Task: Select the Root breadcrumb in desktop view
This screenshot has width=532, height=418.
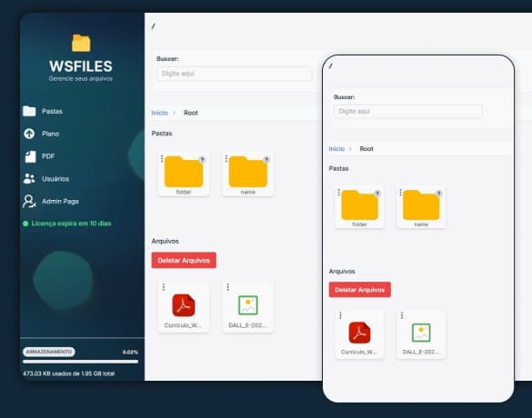Action: (x=191, y=113)
